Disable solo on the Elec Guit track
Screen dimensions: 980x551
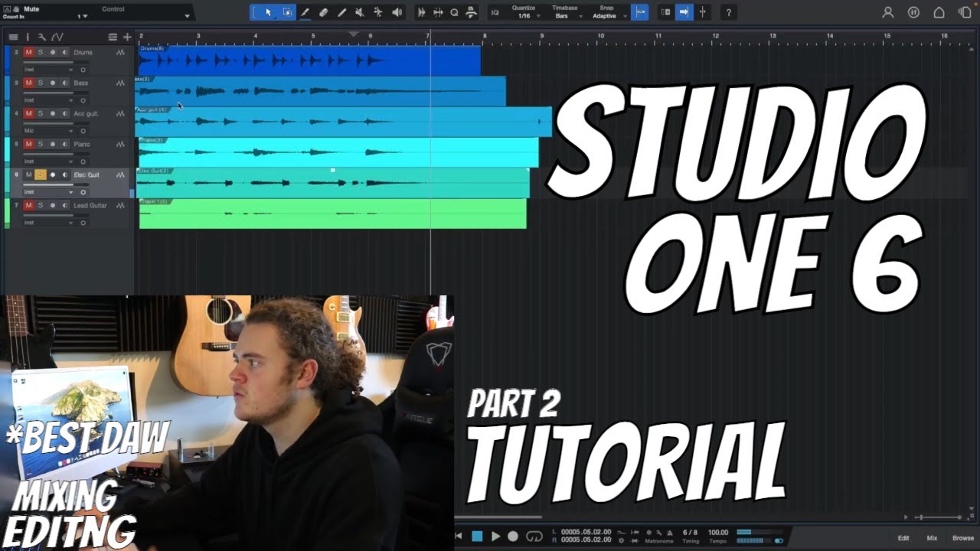click(41, 174)
